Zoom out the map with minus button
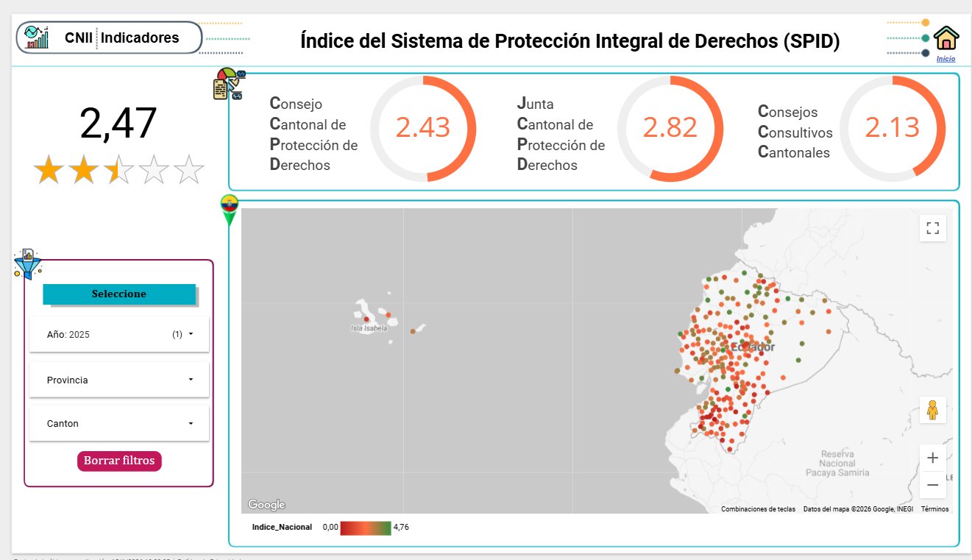Image resolution: width=972 pixels, height=560 pixels. [x=932, y=485]
